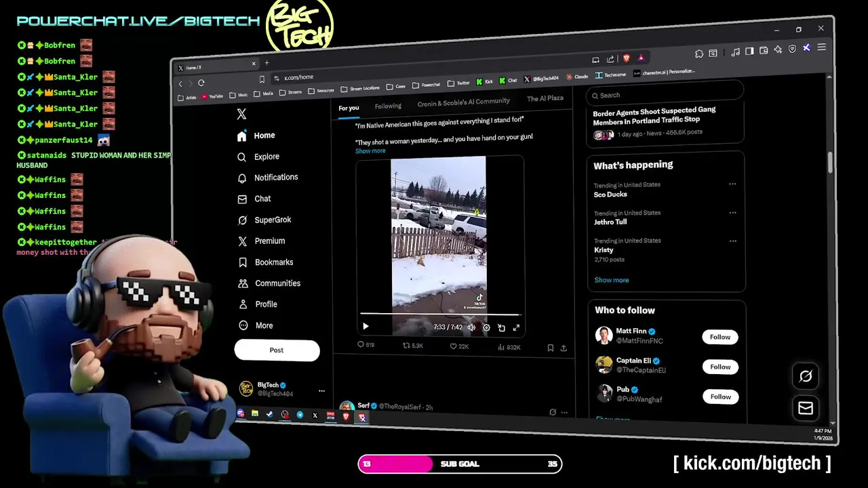Open Premium in the X sidebar

[261, 241]
